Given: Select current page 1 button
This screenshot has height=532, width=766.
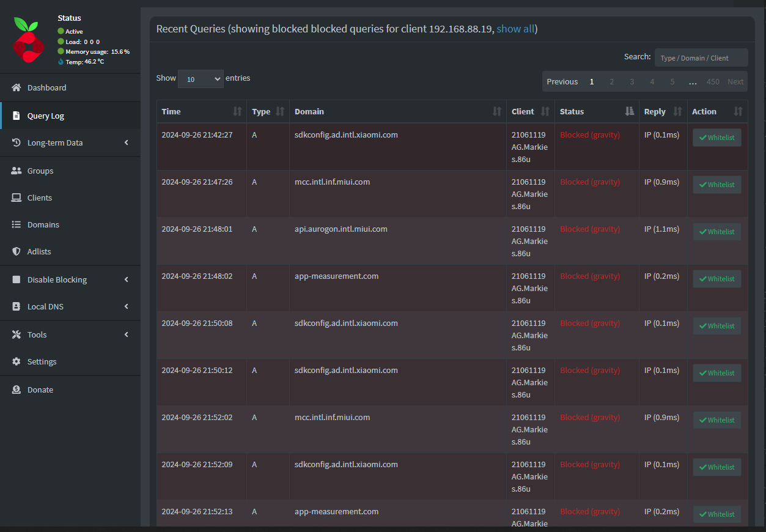Looking at the screenshot, I should [x=592, y=81].
